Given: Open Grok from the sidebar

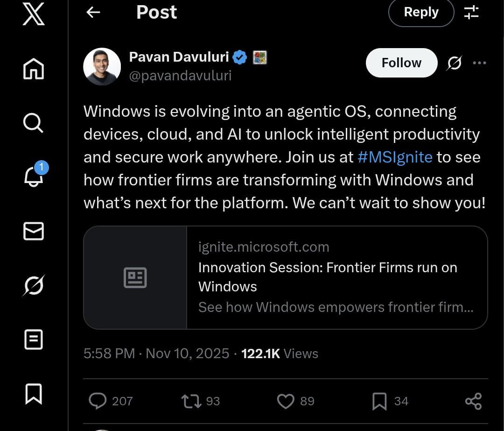Looking at the screenshot, I should (34, 285).
